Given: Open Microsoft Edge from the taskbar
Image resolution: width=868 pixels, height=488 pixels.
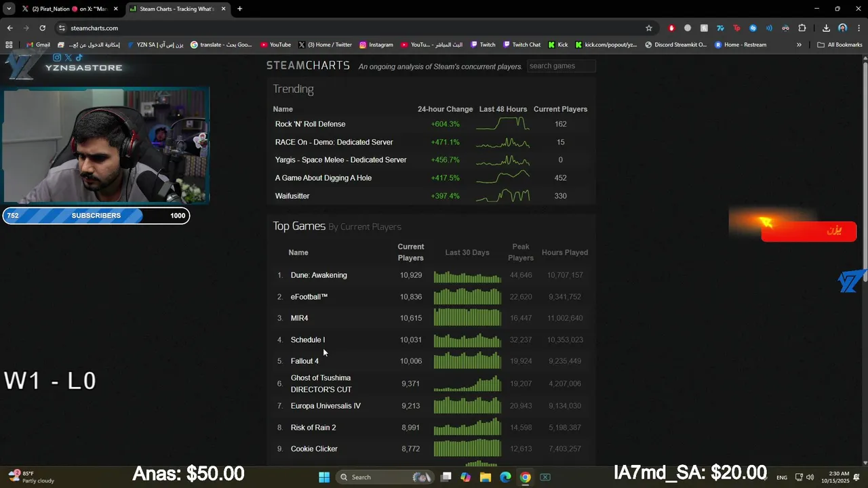Looking at the screenshot, I should (505, 477).
